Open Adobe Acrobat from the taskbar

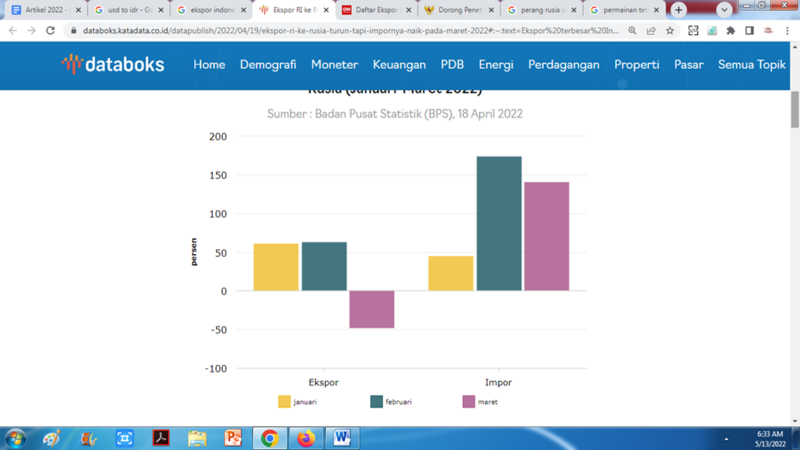(x=161, y=438)
